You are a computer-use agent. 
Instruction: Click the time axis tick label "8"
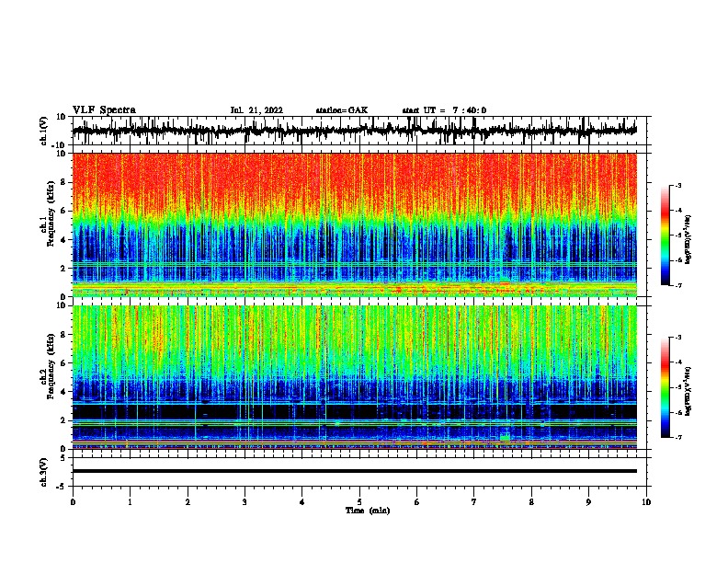pyautogui.click(x=531, y=502)
